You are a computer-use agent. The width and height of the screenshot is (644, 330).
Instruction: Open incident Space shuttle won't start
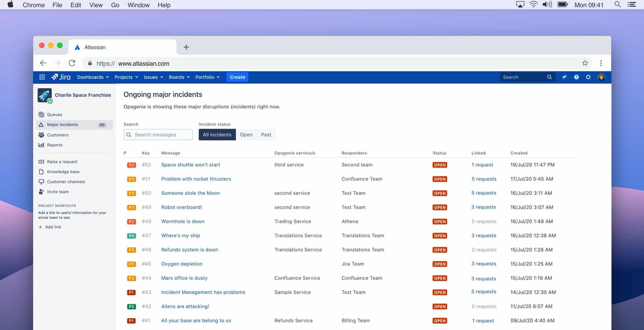(191, 165)
